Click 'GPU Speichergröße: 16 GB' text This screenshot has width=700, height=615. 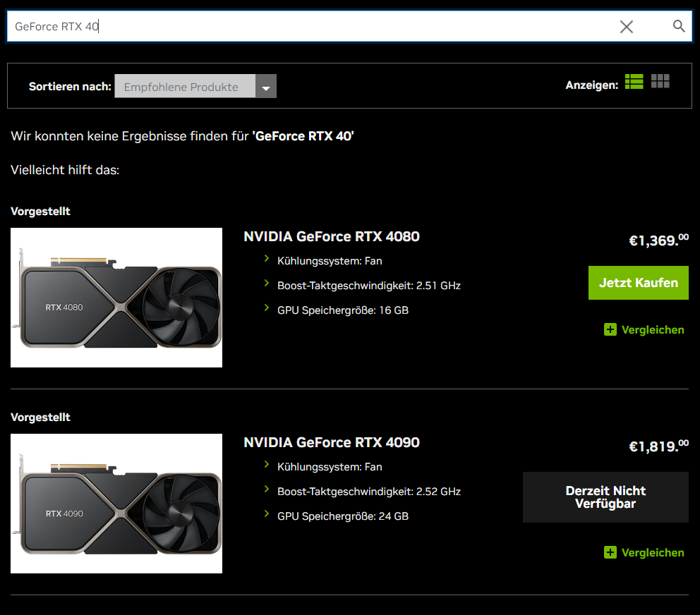point(343,310)
